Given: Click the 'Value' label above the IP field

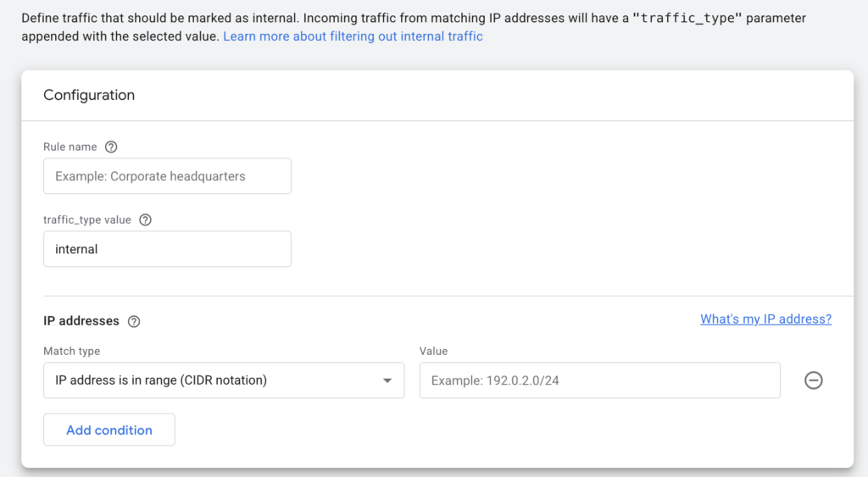Looking at the screenshot, I should [433, 351].
